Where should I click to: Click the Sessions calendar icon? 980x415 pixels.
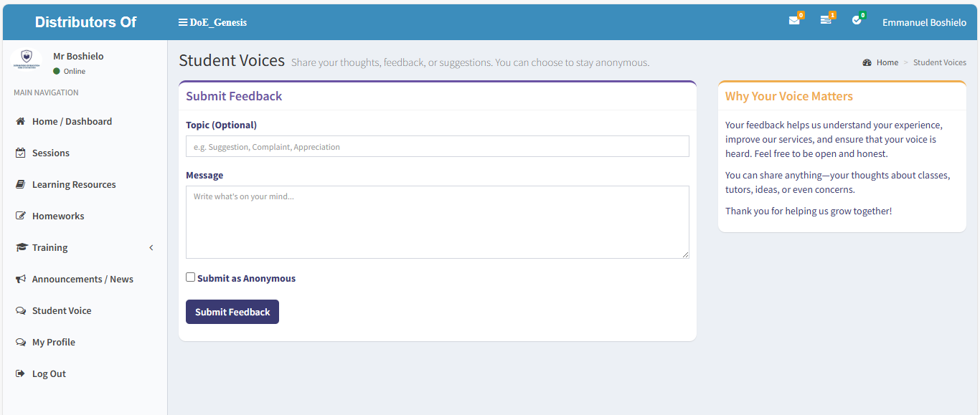(x=21, y=153)
